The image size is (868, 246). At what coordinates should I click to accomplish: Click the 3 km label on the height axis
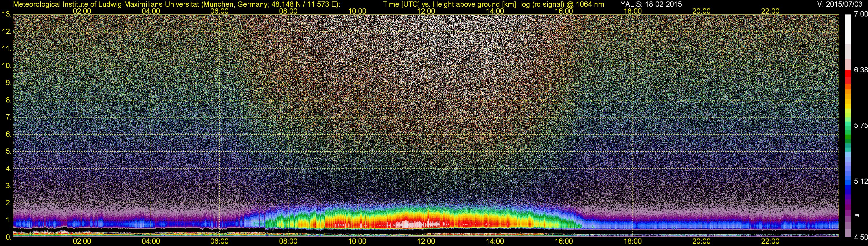coord(8,186)
